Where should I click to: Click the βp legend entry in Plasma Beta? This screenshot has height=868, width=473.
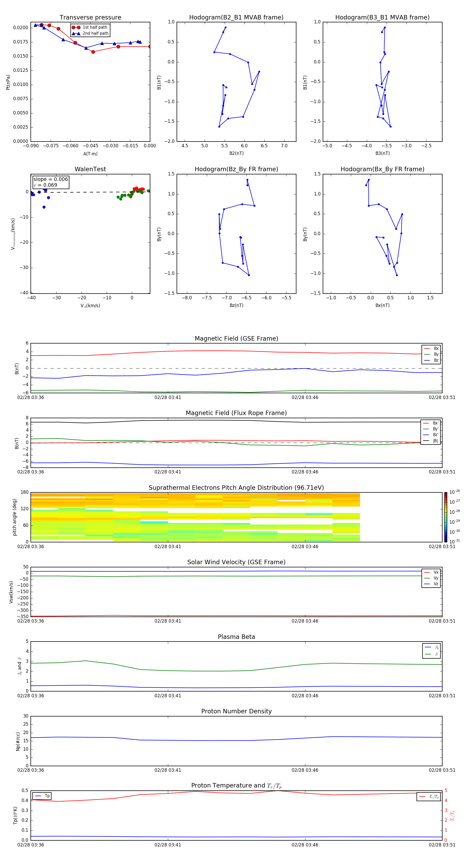(x=431, y=647)
